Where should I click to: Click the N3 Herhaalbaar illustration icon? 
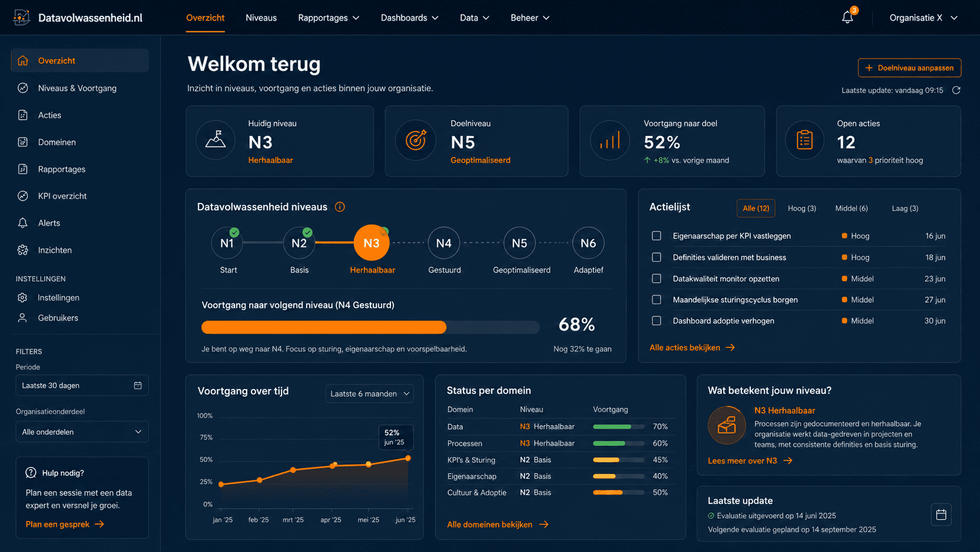[727, 425]
